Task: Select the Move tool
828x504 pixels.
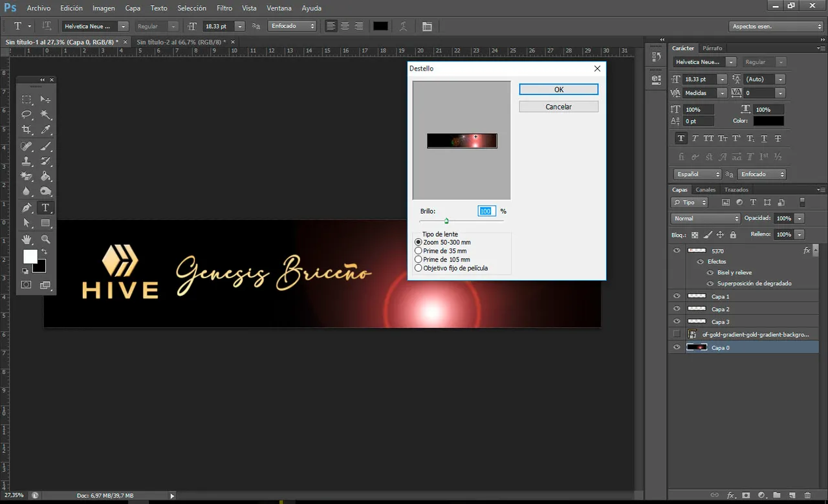Action: 45,99
